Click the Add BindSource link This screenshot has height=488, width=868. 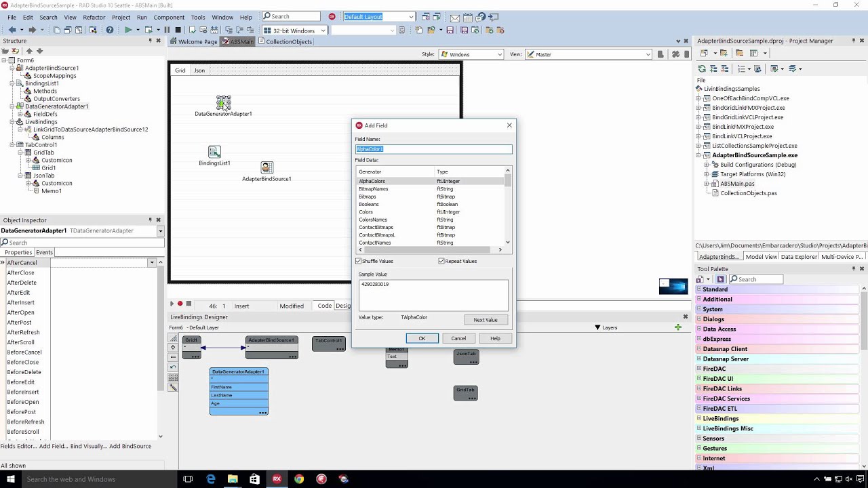[130, 446]
